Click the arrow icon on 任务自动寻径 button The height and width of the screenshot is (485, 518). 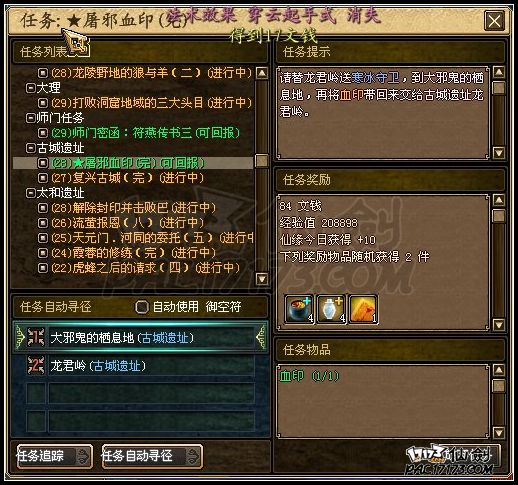193,456
